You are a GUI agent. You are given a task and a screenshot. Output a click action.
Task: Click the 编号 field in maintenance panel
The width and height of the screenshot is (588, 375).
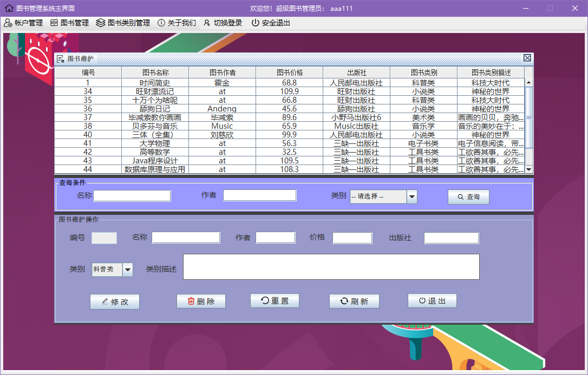[104, 238]
